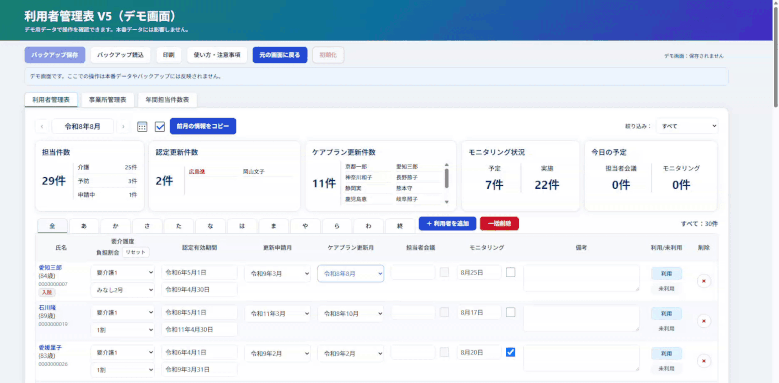The width and height of the screenshot is (779, 383).
Task: Go to the next month with right arrow
Action: coord(123,126)
